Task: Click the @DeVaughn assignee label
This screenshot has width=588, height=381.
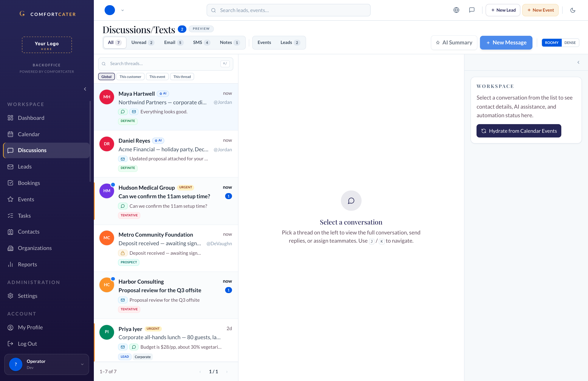Action: [219, 244]
